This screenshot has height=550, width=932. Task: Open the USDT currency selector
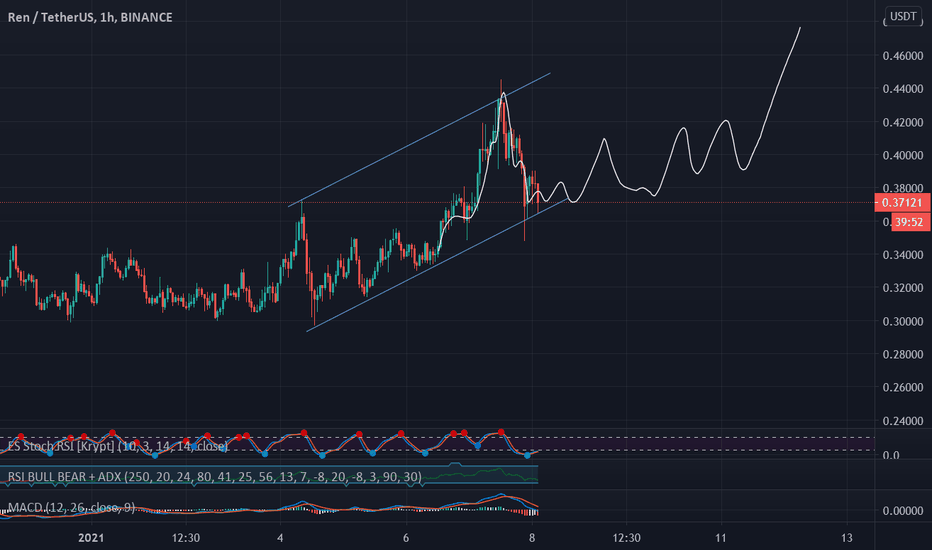coord(903,16)
